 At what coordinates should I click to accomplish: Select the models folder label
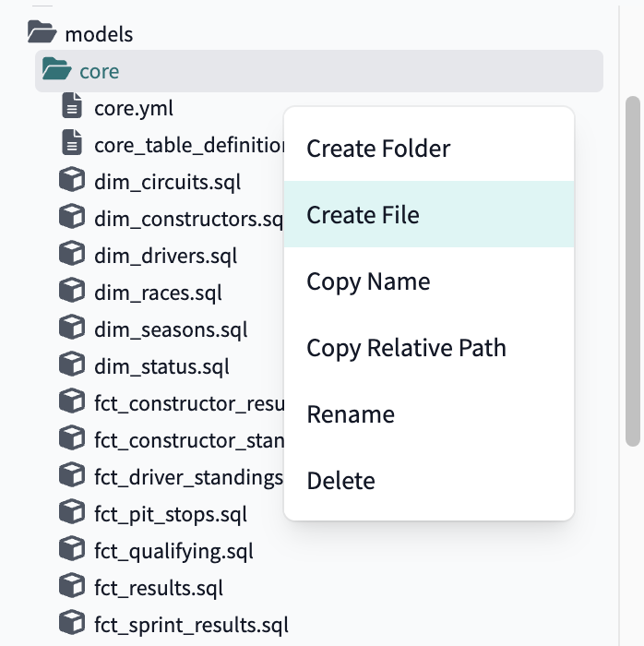99,34
